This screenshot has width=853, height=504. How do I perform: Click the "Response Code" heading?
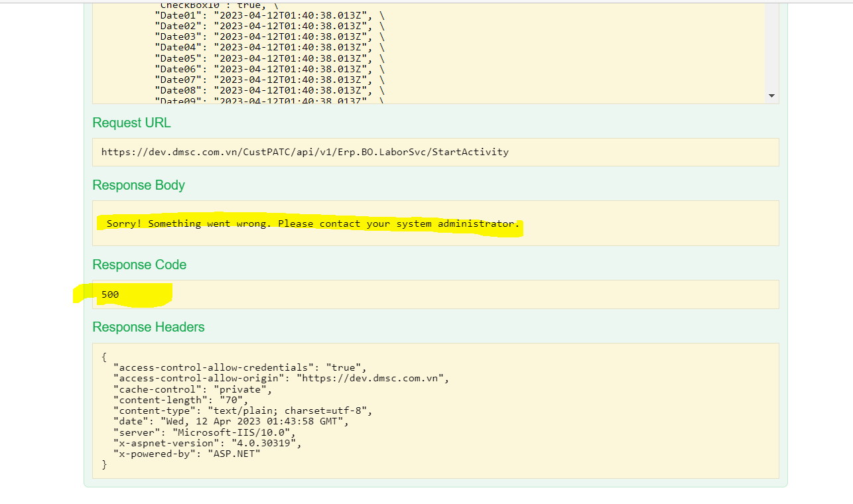coord(139,265)
